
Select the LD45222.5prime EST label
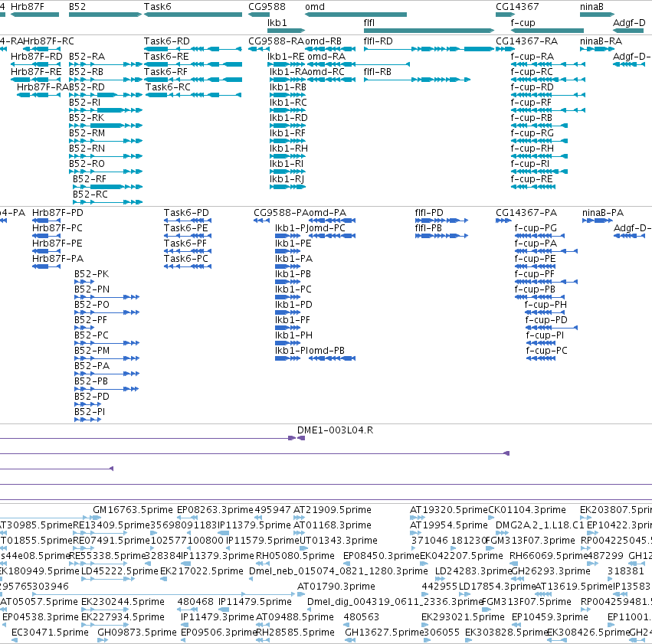[x=120, y=571]
